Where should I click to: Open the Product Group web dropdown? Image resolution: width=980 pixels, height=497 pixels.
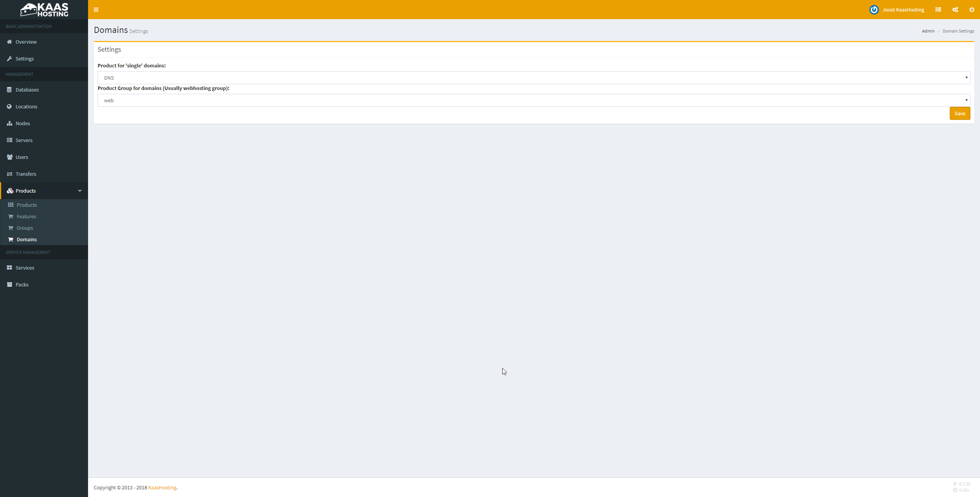(x=534, y=100)
